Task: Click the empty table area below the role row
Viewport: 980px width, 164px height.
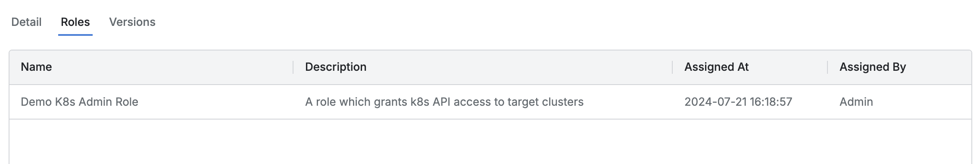Action: [490, 142]
